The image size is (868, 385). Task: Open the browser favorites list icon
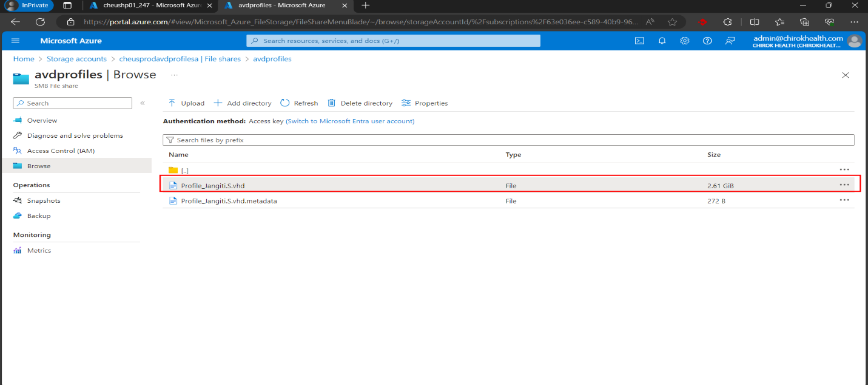pos(779,21)
